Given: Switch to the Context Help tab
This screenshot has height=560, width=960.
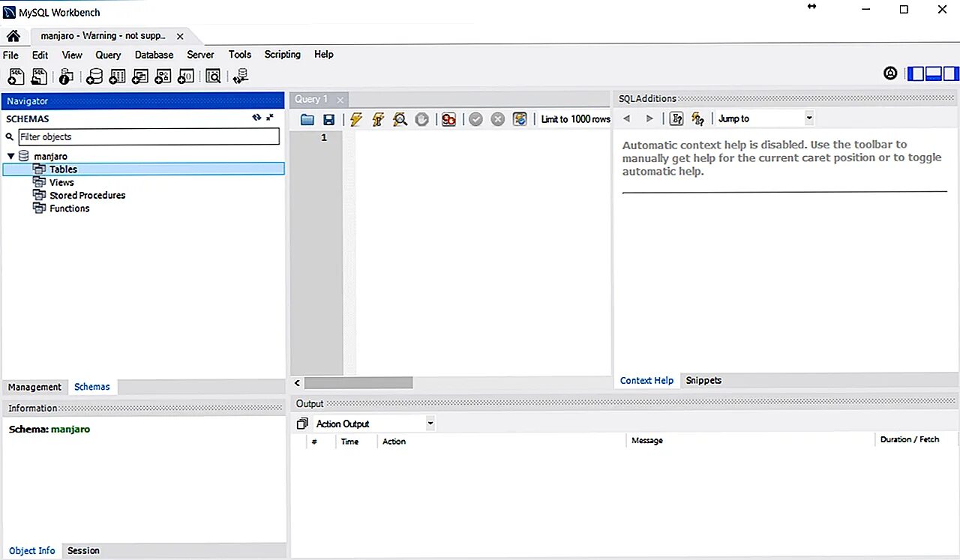Looking at the screenshot, I should [x=646, y=380].
